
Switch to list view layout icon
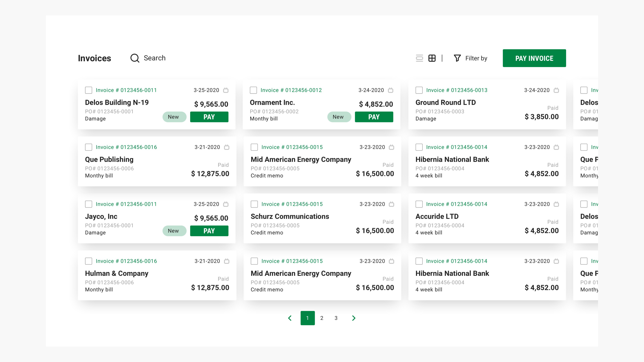(x=419, y=58)
